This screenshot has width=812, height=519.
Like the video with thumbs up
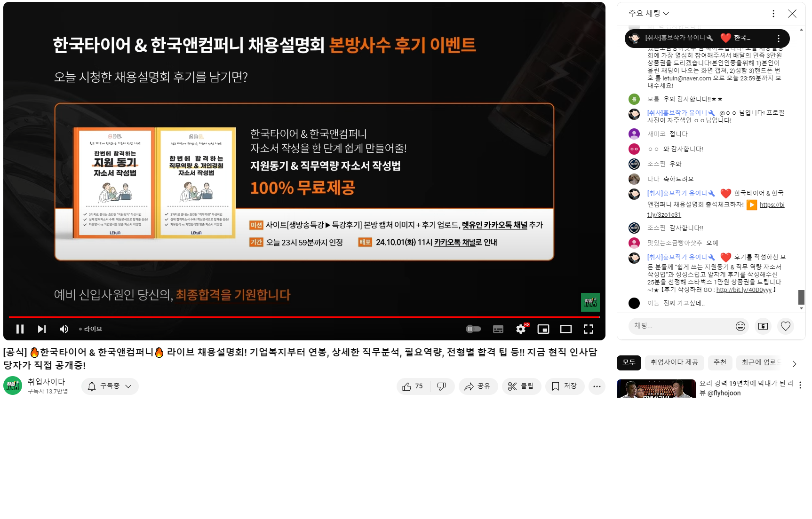[413, 386]
